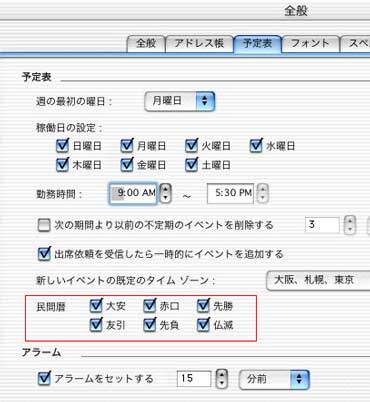This screenshot has width=370, height=402.
Task: Open the 大阪、札幌、東京 time zone dropdown
Action: 318,280
